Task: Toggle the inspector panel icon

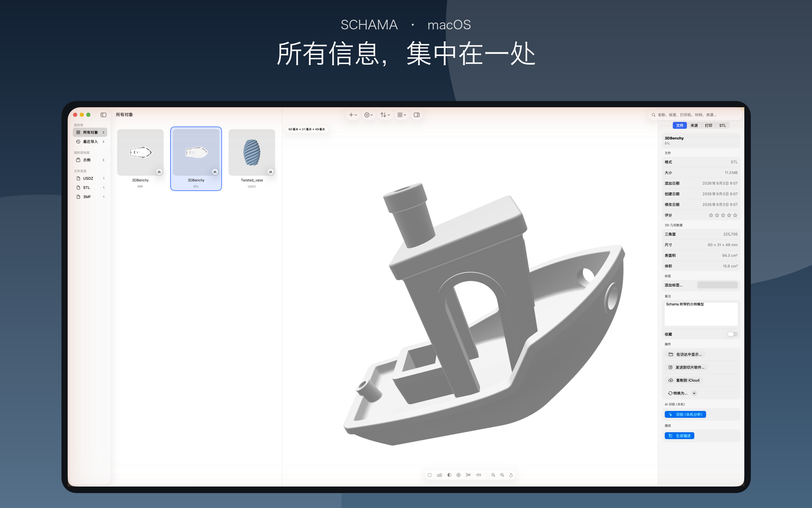Action: tap(417, 115)
